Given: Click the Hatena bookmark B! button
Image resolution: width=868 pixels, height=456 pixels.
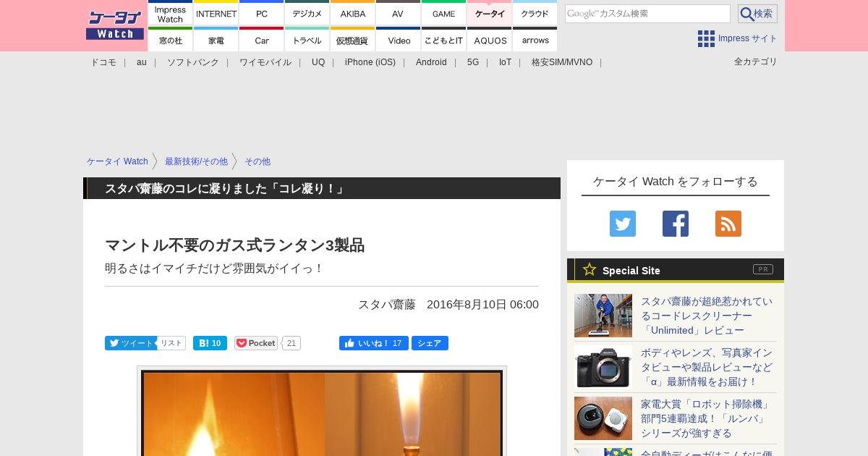Looking at the screenshot, I should (x=210, y=343).
